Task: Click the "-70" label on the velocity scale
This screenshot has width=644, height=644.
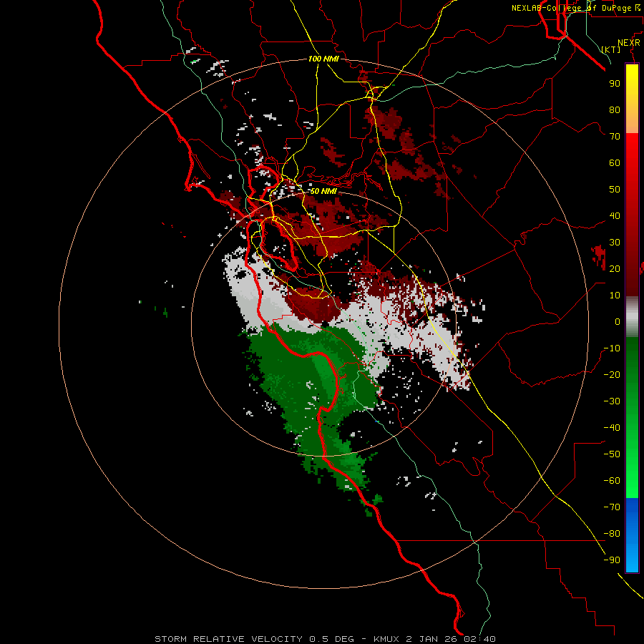Action: (612, 507)
